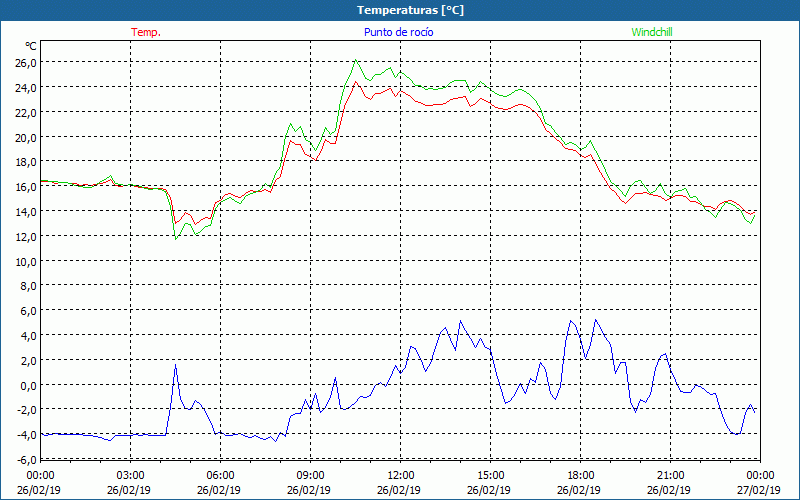Click the 22,0 y-axis value
The height and width of the screenshot is (500, 800).
(26, 113)
